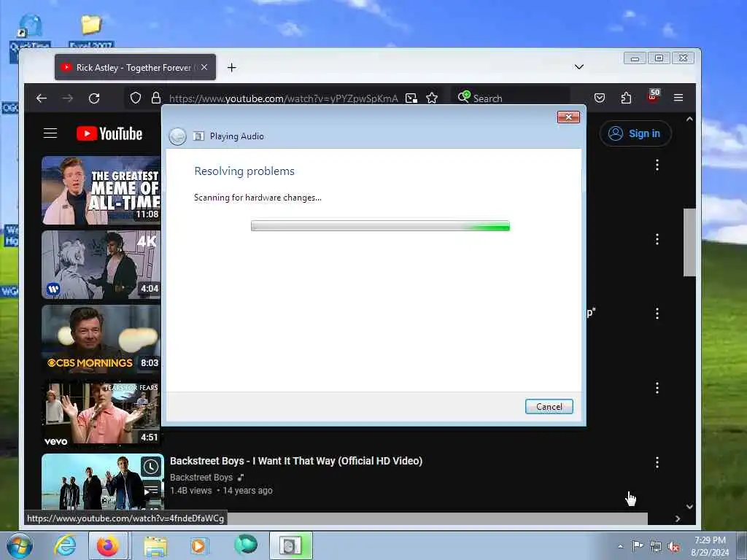The height and width of the screenshot is (560, 747).
Task: Click the page vertical scrollbar thumb
Action: tap(689, 242)
